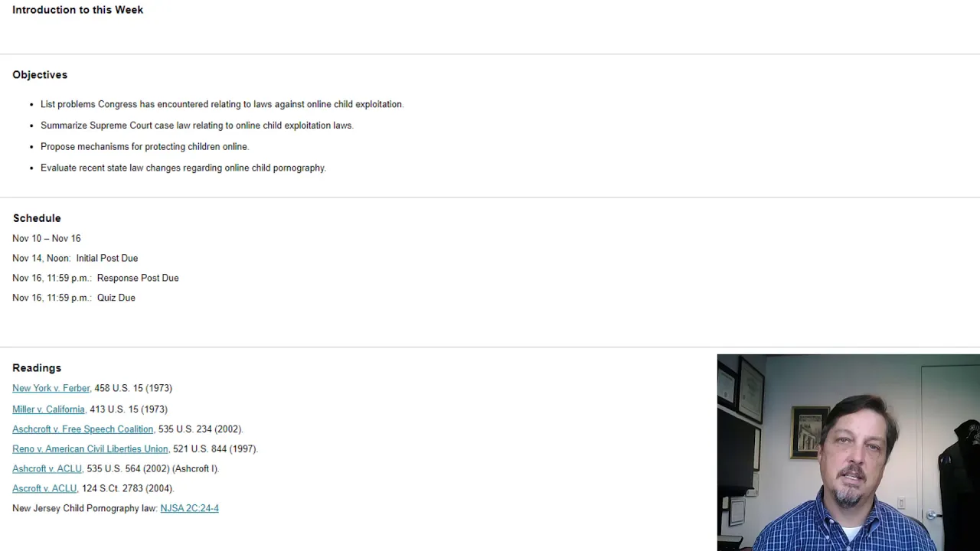Viewport: 980px width, 551px height.
Task: Open Ascroft v. ACLU 124 S.Ct. 2783 link
Action: tap(45, 488)
